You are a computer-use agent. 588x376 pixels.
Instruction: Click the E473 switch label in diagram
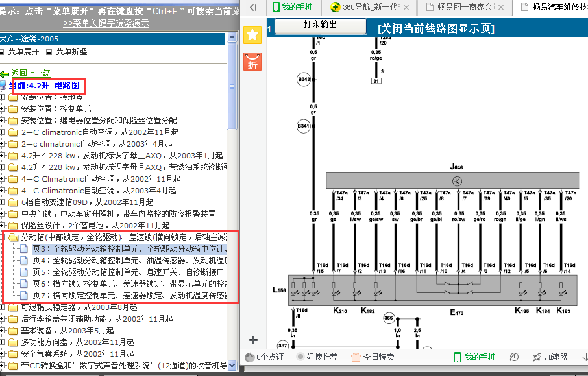click(x=457, y=312)
